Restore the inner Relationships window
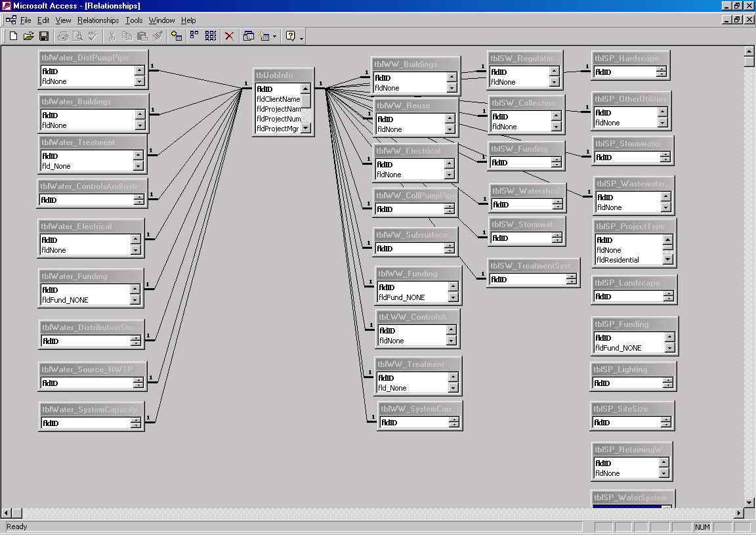The height and width of the screenshot is (535, 756). coord(737,20)
